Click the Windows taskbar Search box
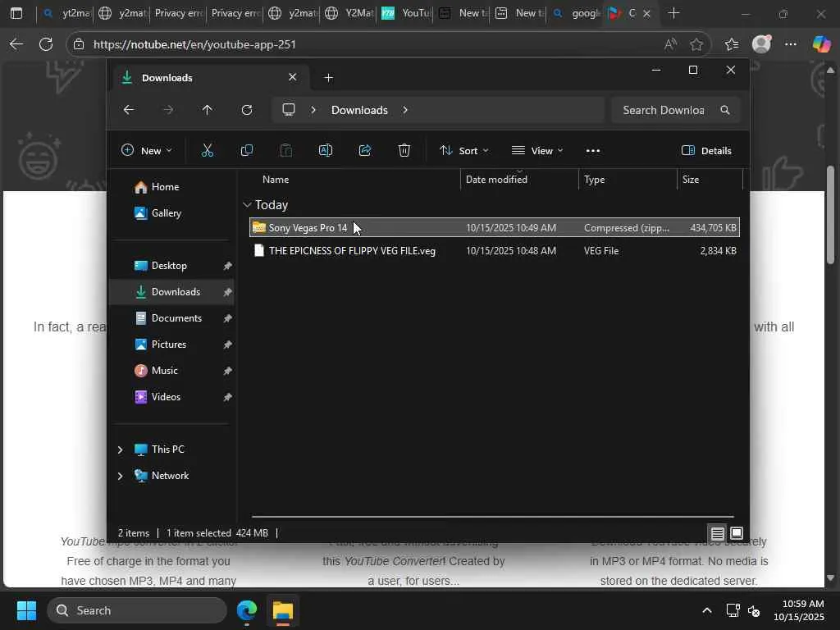The image size is (840, 630). 138,610
